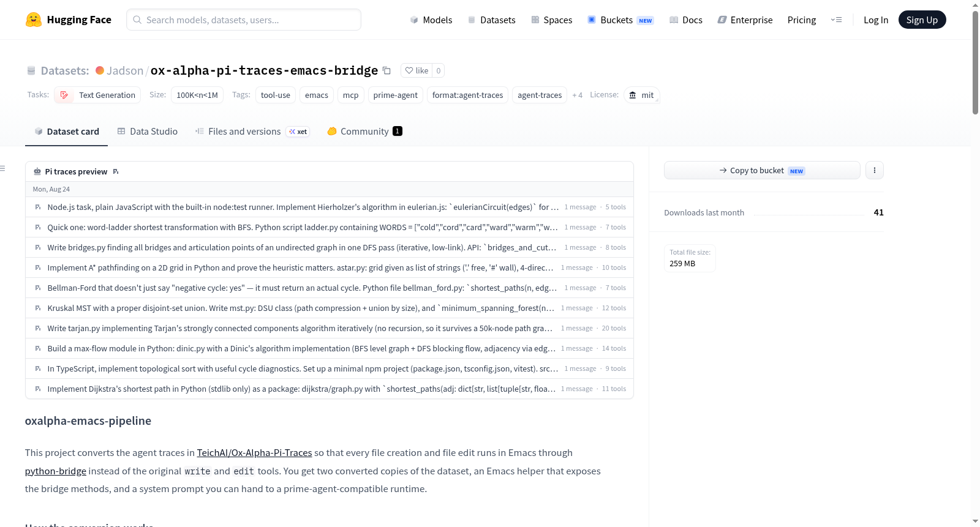The width and height of the screenshot is (980, 527).
Task: Go to Datasets page
Action: point(491,20)
